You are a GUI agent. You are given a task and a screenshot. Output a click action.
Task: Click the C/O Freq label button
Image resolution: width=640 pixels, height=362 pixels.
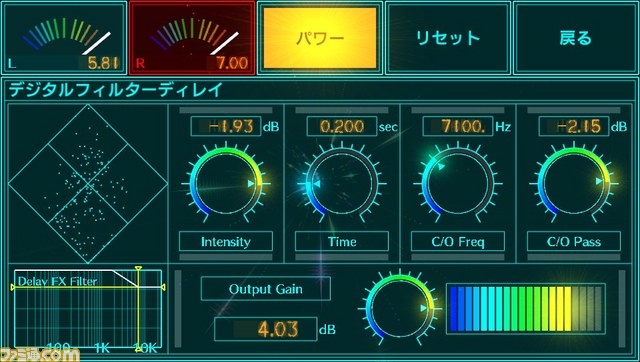[x=458, y=242]
